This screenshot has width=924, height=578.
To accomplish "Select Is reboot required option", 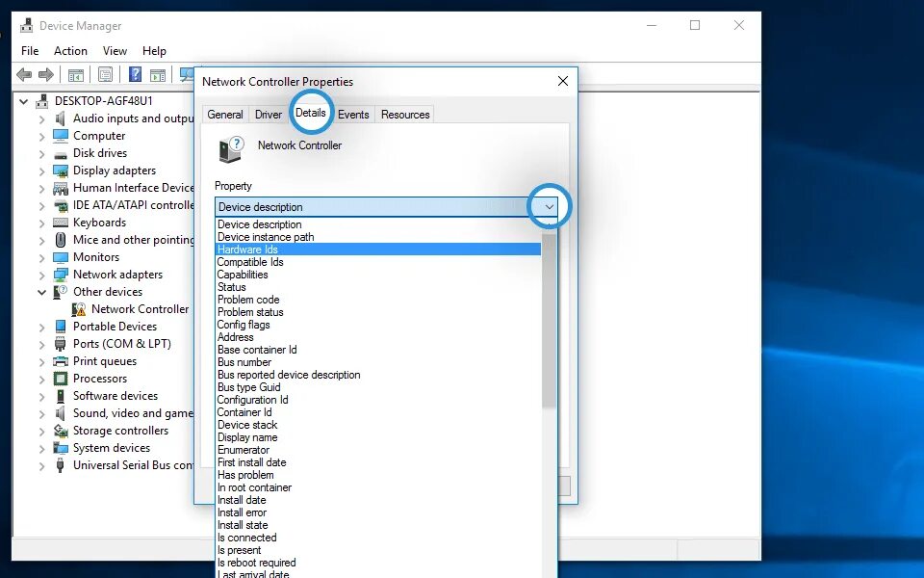I will [x=378, y=563].
